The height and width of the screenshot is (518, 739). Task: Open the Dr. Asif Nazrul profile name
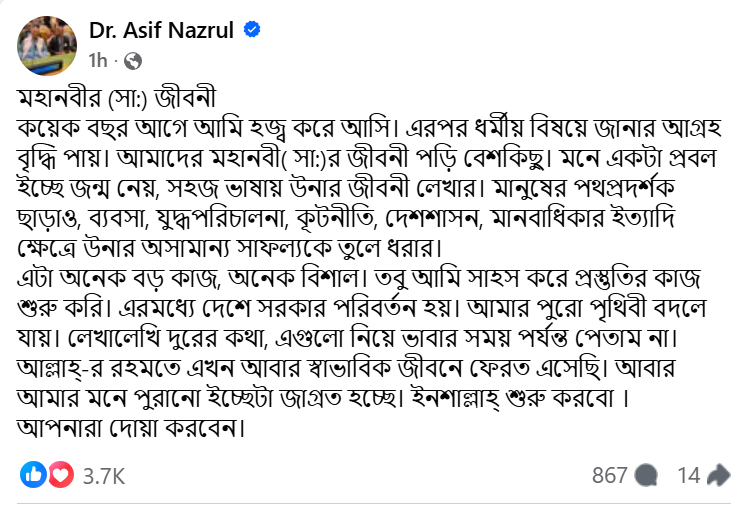[x=162, y=30]
